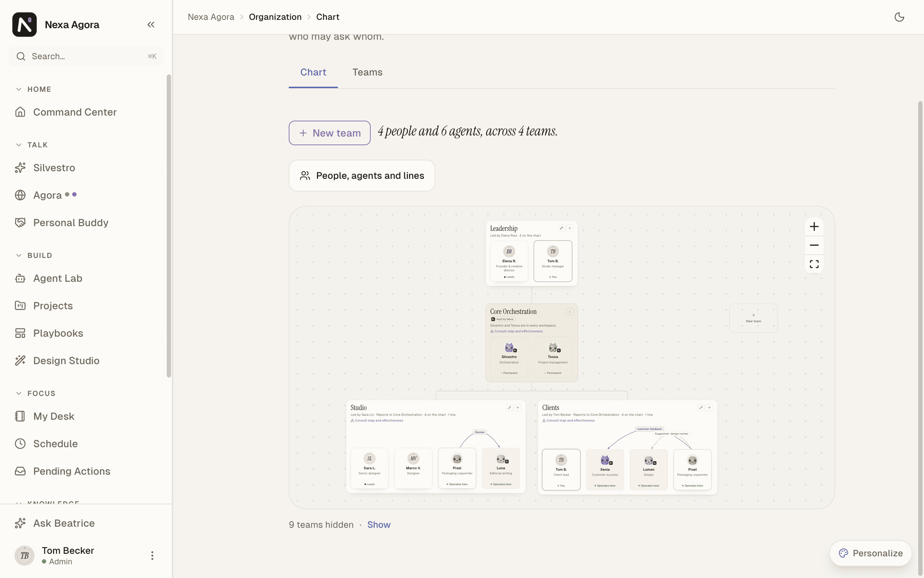Viewport: 924px width, 578px height.
Task: Switch to the Teams tab
Action: (x=367, y=72)
